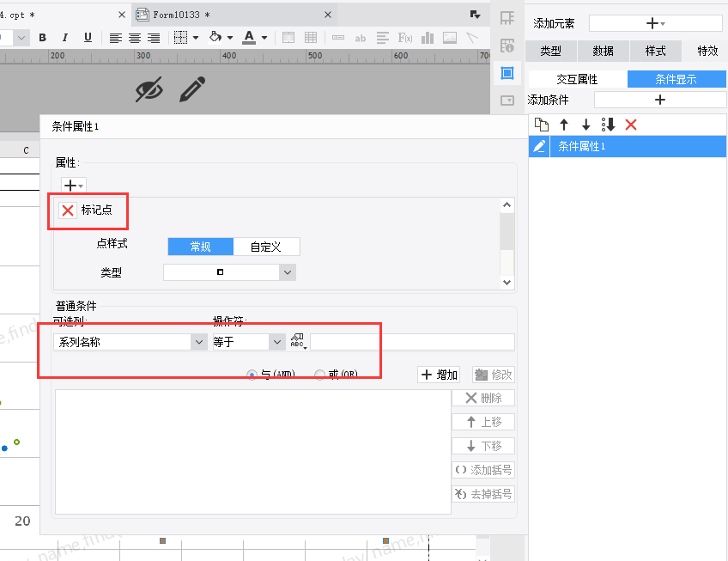Image resolution: width=728 pixels, height=561 pixels.
Task: Insert rich text ab element
Action: pos(361,38)
